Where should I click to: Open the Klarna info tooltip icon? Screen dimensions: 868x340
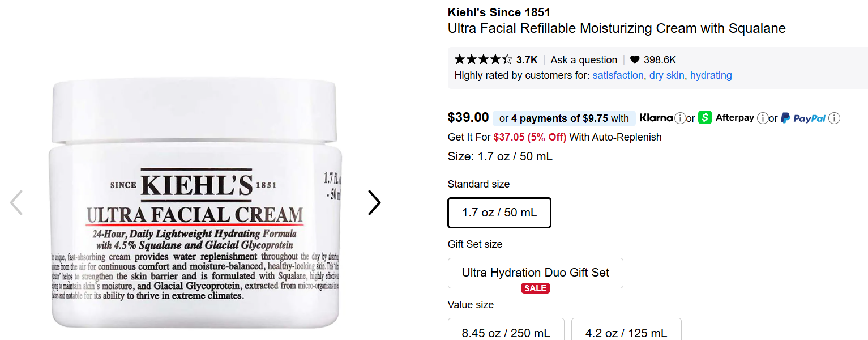tap(679, 118)
